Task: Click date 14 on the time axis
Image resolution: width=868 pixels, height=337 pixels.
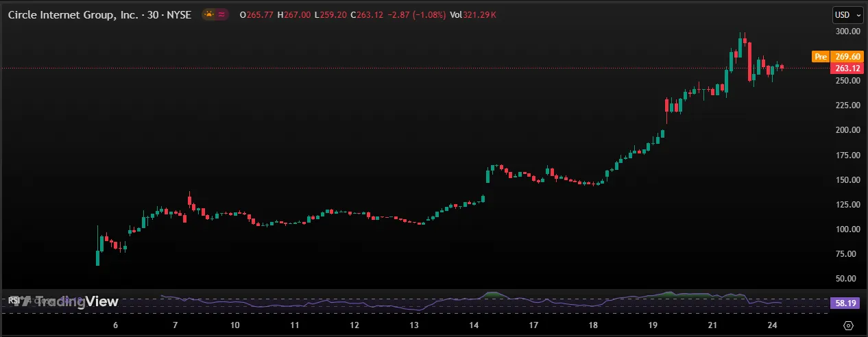Action: [x=474, y=325]
